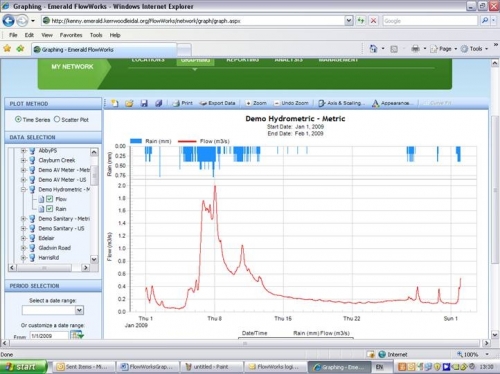Click the Windows Start button

23,367
